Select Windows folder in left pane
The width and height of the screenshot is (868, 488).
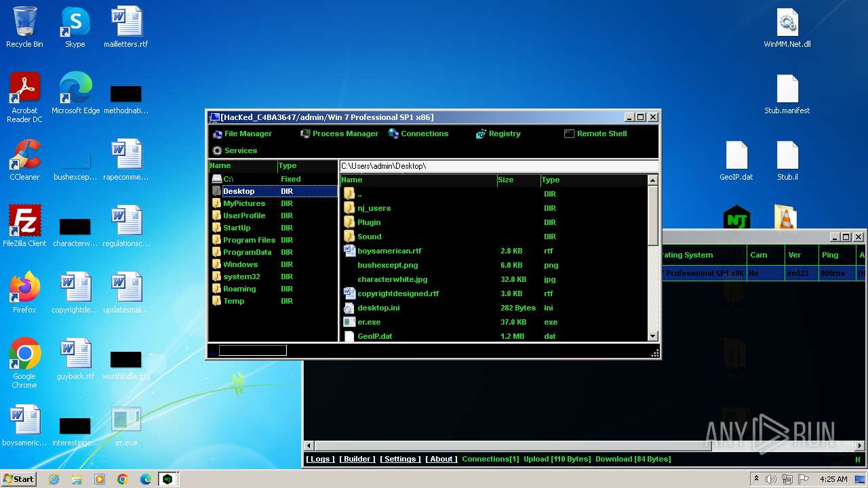point(273,264)
